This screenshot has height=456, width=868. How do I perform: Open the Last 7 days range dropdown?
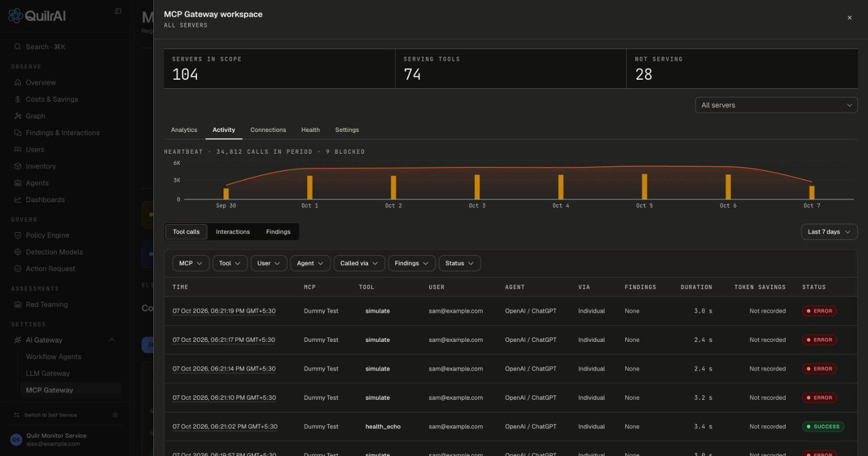click(829, 232)
